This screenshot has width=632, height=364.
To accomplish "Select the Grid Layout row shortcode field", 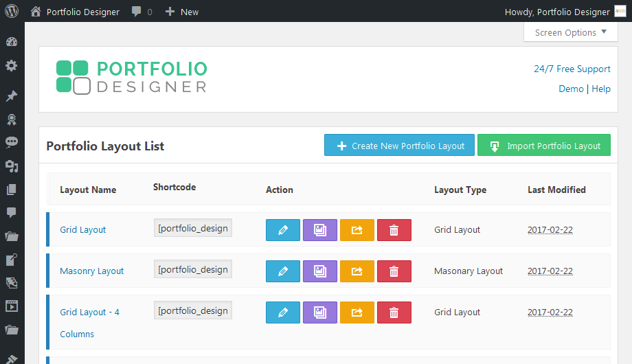I will pyautogui.click(x=192, y=228).
